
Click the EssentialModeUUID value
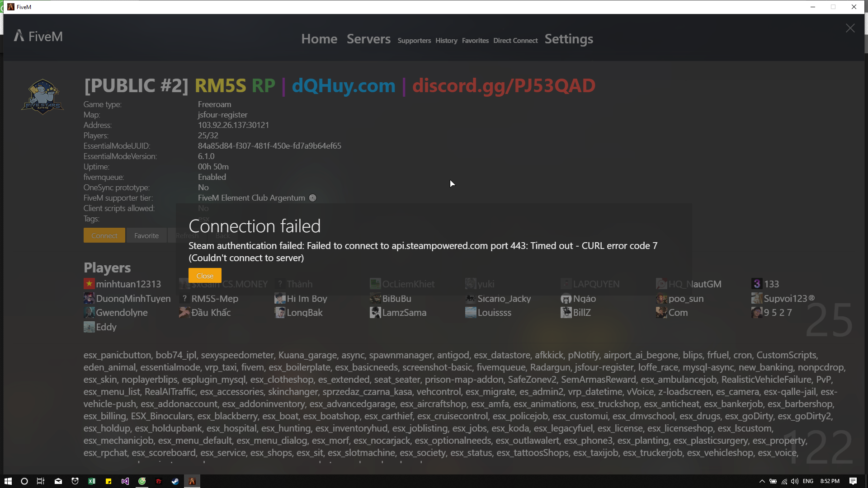click(x=269, y=146)
